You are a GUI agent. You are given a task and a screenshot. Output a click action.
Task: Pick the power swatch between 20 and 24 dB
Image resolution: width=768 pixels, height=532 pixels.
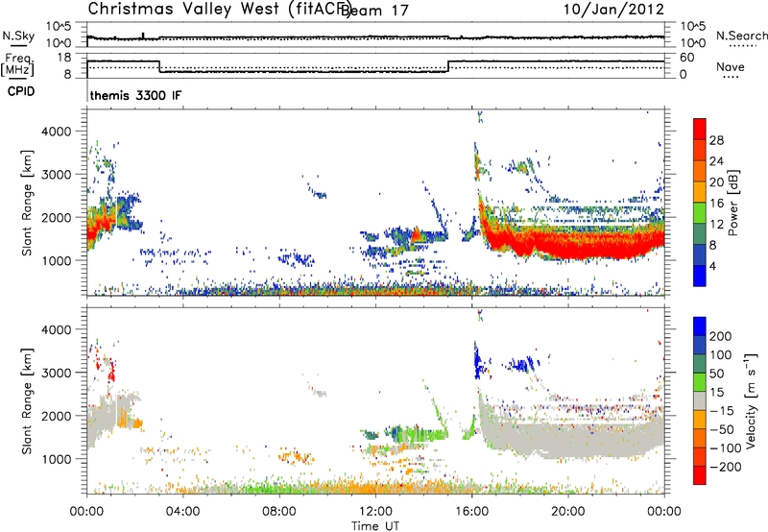700,171
